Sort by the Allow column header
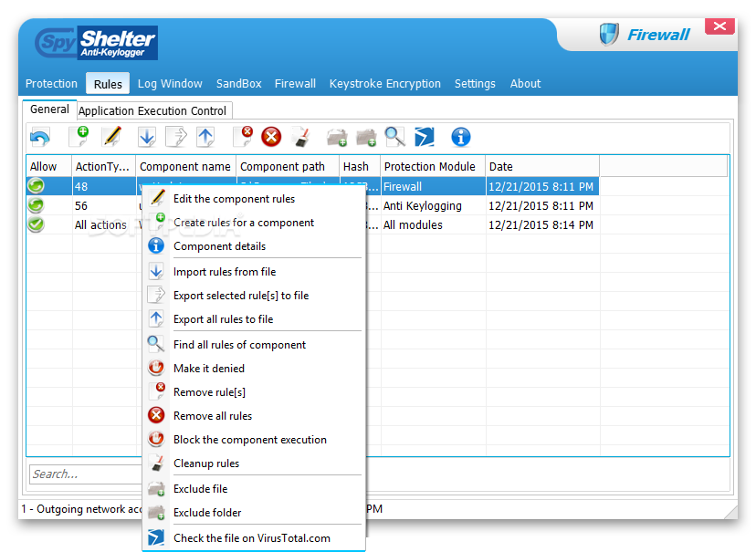The width and height of the screenshot is (756, 552). click(x=49, y=167)
